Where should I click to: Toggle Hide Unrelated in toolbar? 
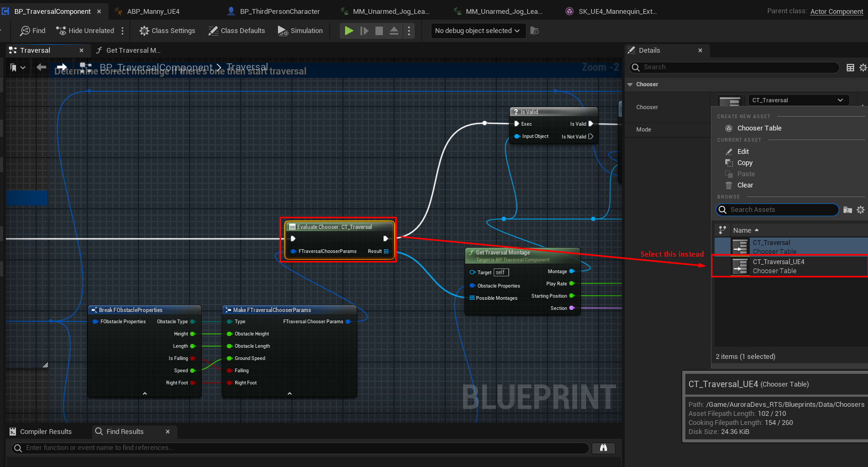[85, 31]
